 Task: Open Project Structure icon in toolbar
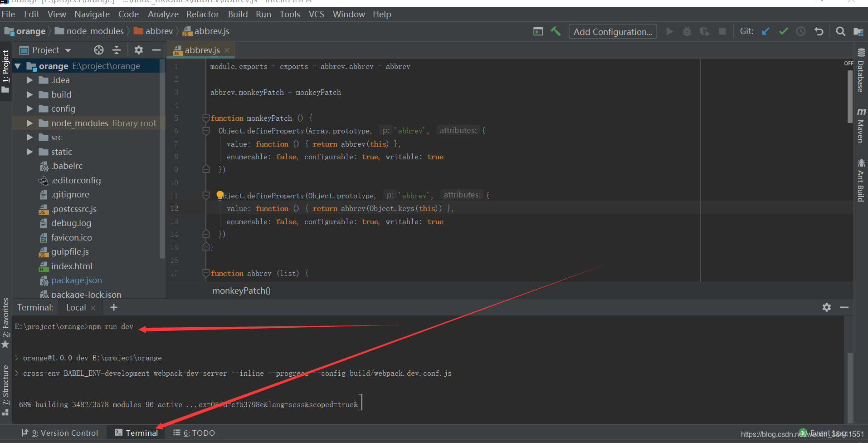tap(858, 31)
